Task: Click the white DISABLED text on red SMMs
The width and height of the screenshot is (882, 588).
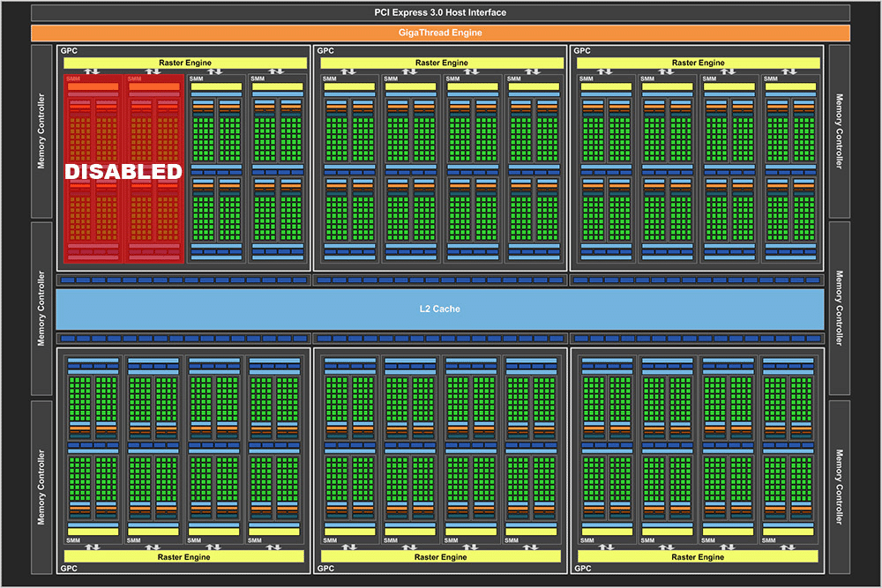Action: 123,171
